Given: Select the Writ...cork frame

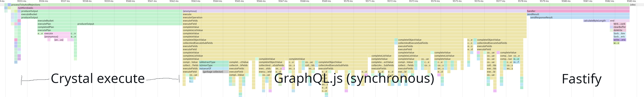Looking at the screenshot, I should coord(619,24).
